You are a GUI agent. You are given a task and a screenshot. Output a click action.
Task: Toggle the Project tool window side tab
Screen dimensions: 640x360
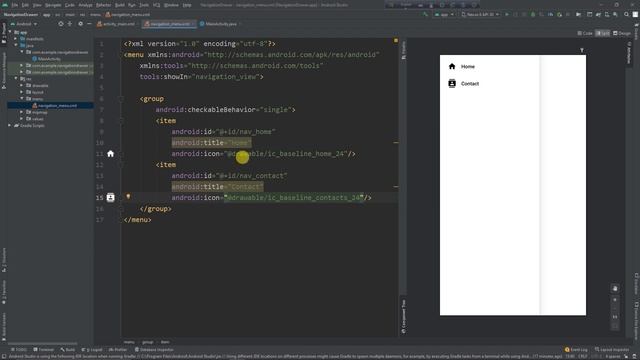[4, 33]
